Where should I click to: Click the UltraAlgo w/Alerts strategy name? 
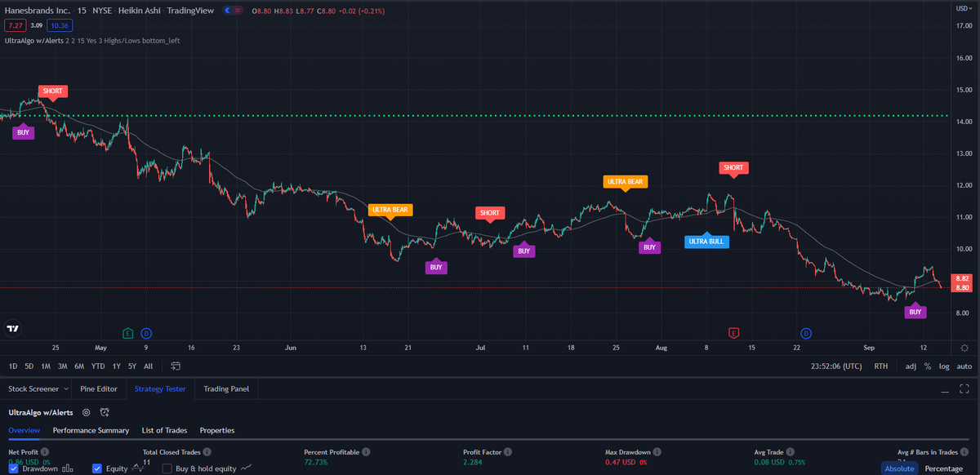coord(40,413)
